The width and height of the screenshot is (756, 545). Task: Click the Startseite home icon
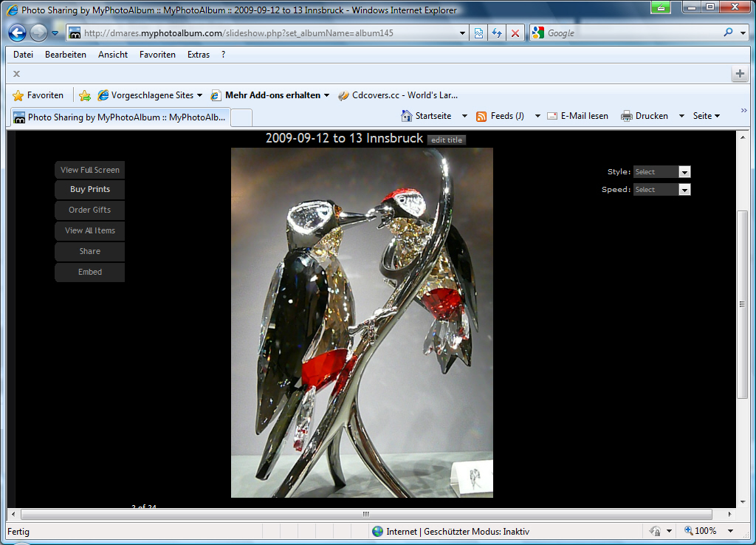pos(407,116)
